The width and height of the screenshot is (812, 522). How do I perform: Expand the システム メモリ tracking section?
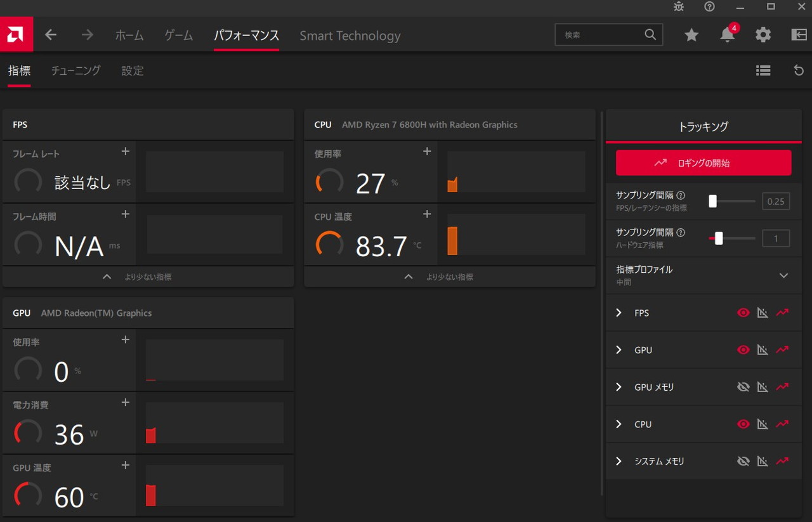click(x=619, y=461)
